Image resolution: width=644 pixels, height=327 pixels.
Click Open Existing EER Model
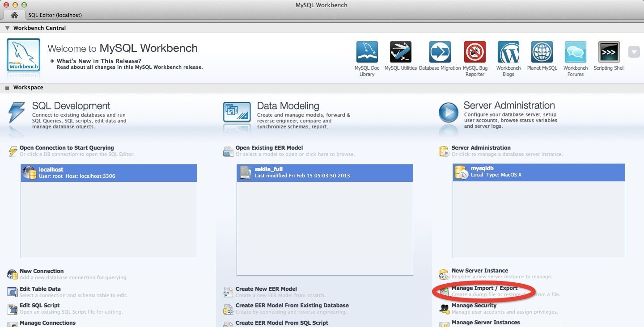click(269, 148)
